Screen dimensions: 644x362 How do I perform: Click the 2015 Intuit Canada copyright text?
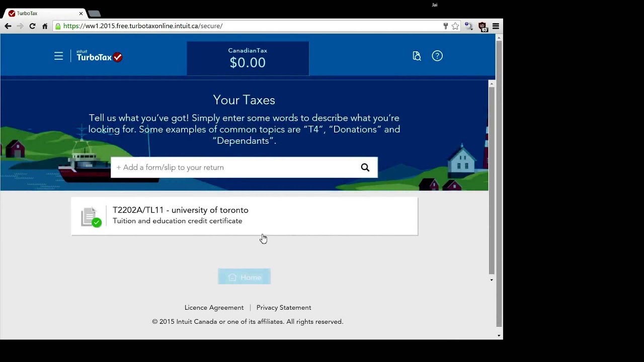tap(248, 322)
